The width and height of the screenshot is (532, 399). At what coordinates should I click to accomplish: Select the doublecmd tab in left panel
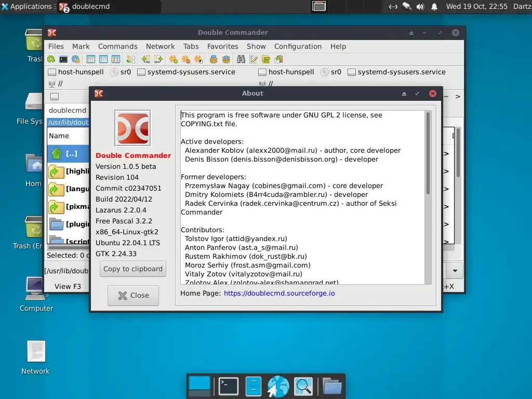click(x=68, y=110)
